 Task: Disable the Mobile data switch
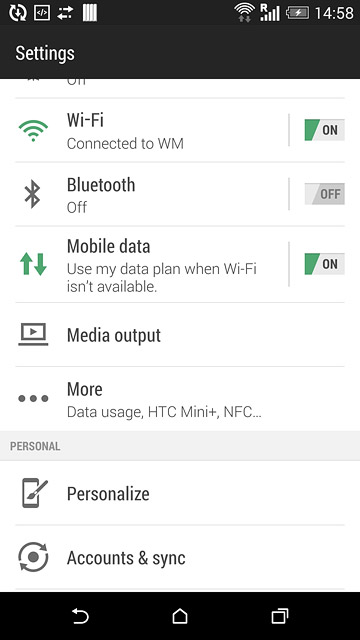[324, 264]
